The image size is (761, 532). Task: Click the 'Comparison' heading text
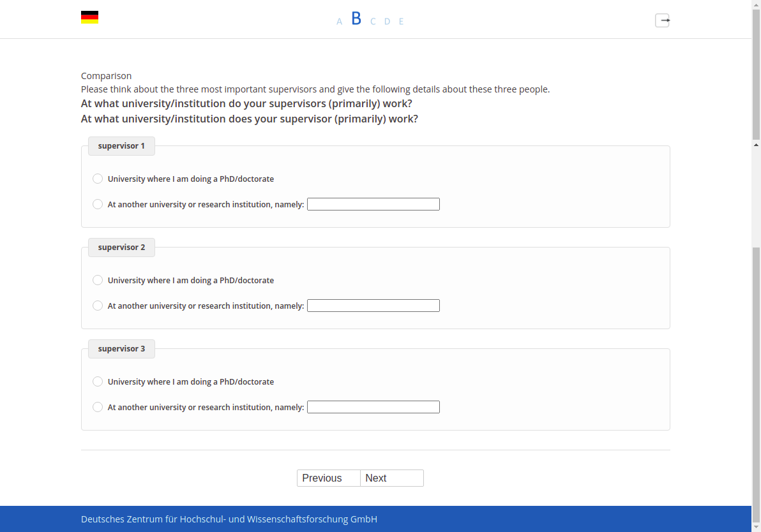coord(106,76)
